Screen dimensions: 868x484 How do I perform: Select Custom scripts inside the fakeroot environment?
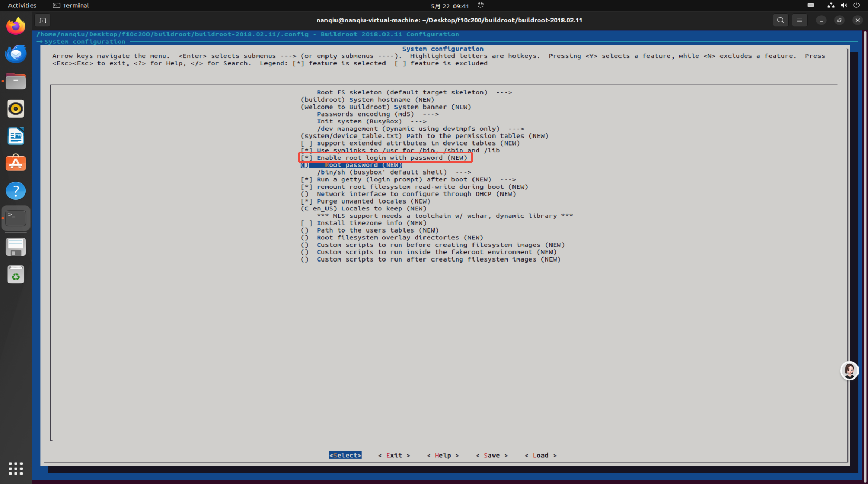tap(429, 252)
